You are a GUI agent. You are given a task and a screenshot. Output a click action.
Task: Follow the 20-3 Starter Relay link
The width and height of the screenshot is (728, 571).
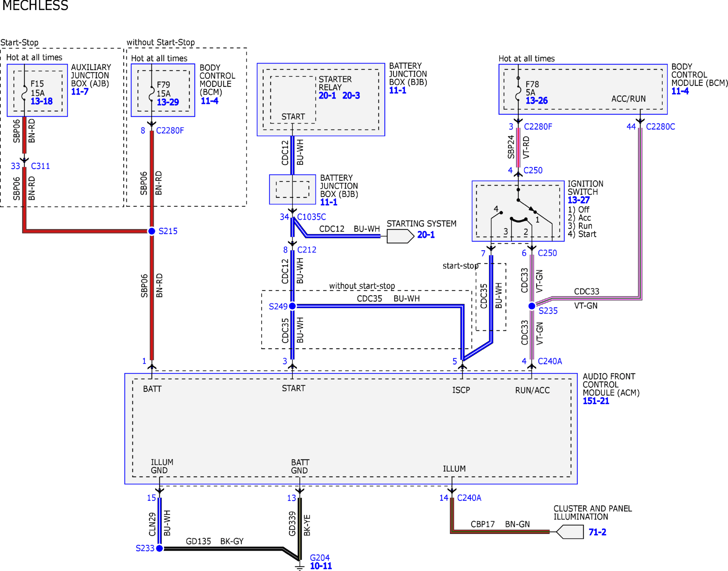pyautogui.click(x=351, y=96)
